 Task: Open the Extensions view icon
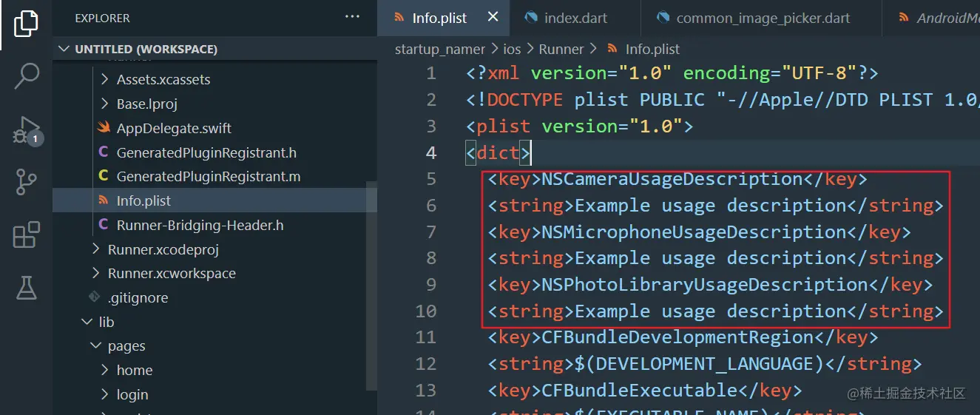tap(26, 235)
